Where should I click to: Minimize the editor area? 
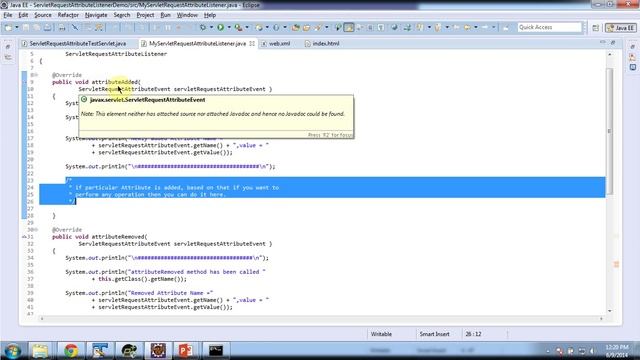tap(603, 42)
